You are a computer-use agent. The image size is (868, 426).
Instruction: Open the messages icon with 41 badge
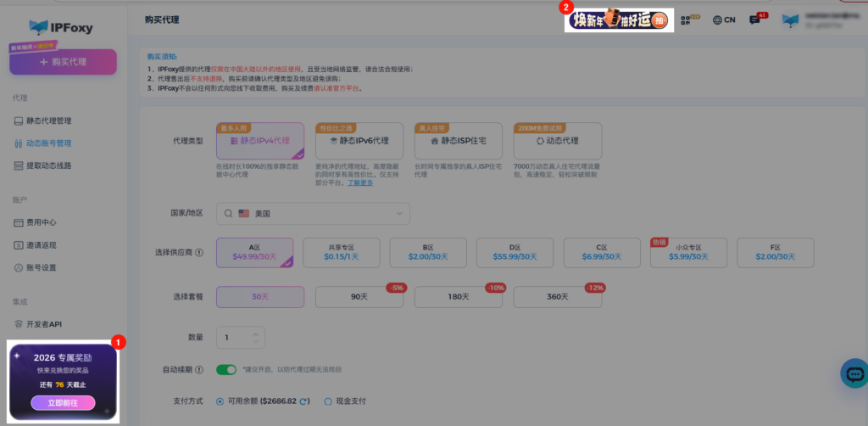[754, 20]
